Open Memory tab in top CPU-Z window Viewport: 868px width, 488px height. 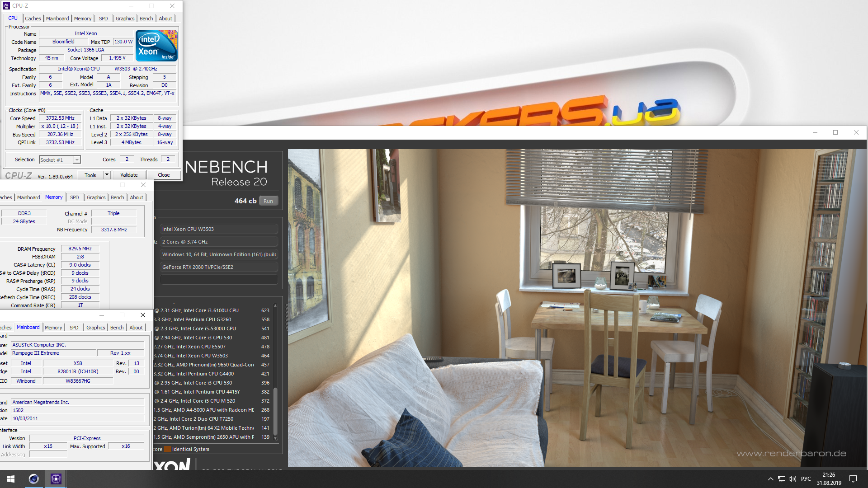83,19
